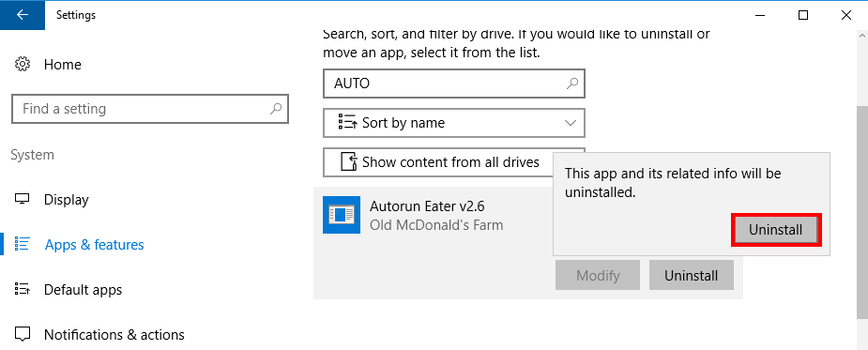Open the Home settings page
This screenshot has height=350, width=868.
(63, 65)
